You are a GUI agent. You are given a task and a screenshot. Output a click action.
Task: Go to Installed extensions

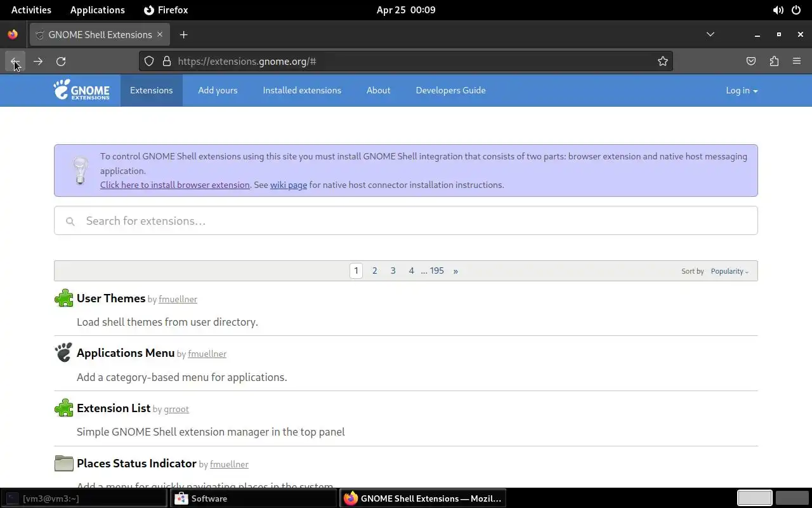302,90
